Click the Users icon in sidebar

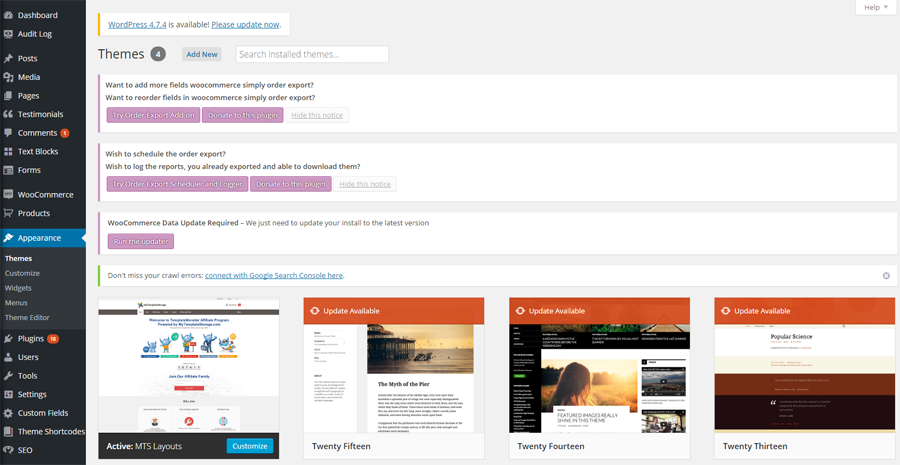click(x=8, y=357)
